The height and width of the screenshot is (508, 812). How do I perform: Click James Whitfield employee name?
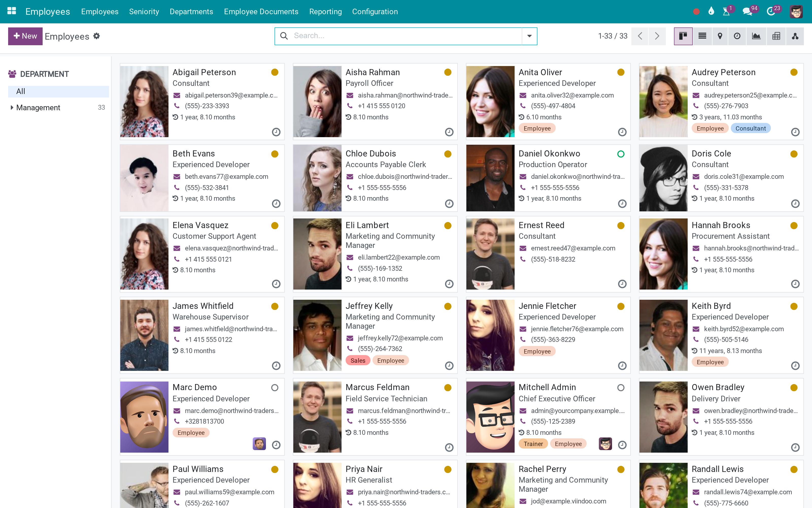(203, 306)
